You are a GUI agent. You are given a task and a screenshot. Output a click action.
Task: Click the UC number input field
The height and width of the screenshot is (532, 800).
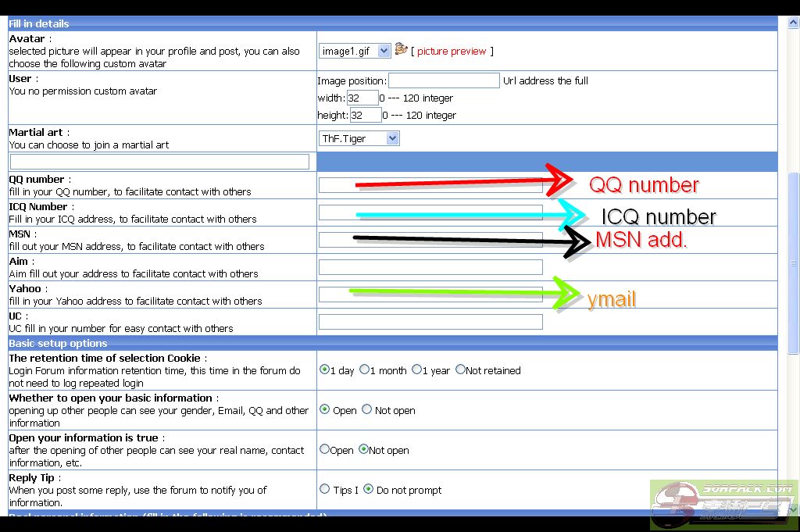[x=430, y=322]
